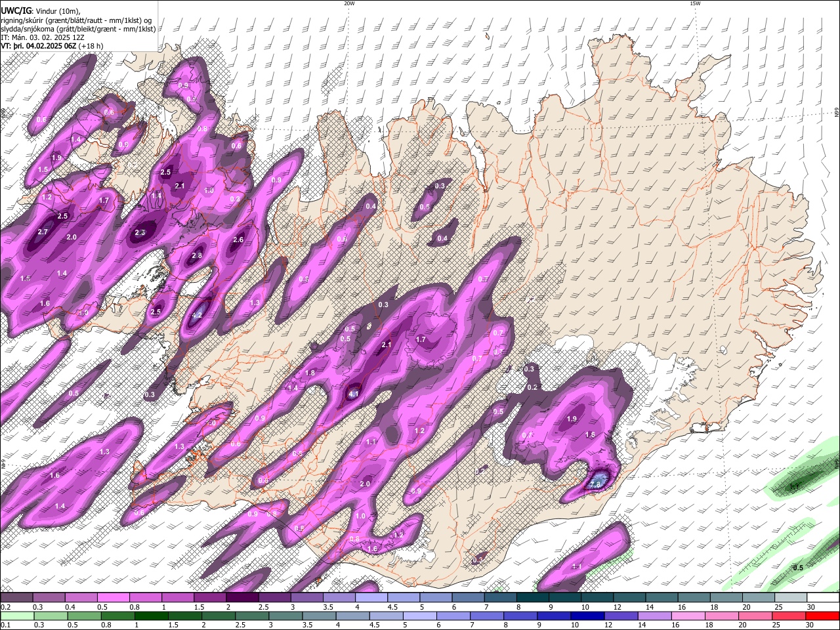Click the 'slydda/snjókoma' legend description line

(x=78, y=29)
